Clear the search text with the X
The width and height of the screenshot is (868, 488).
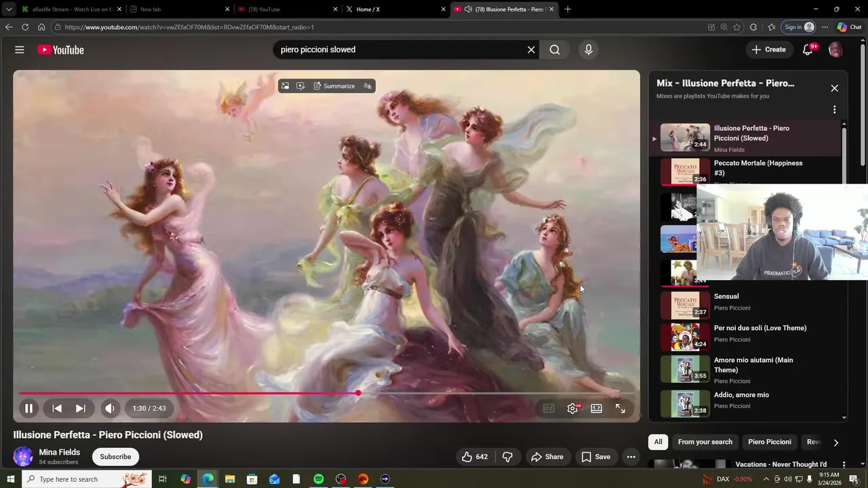531,49
